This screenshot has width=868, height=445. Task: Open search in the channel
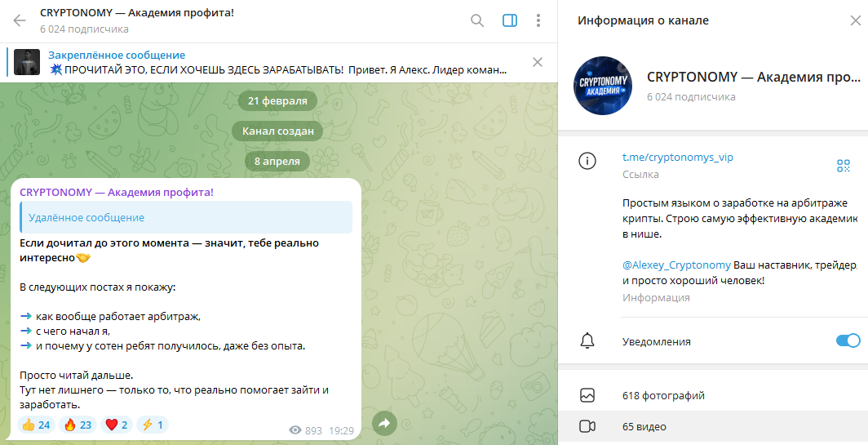[477, 20]
